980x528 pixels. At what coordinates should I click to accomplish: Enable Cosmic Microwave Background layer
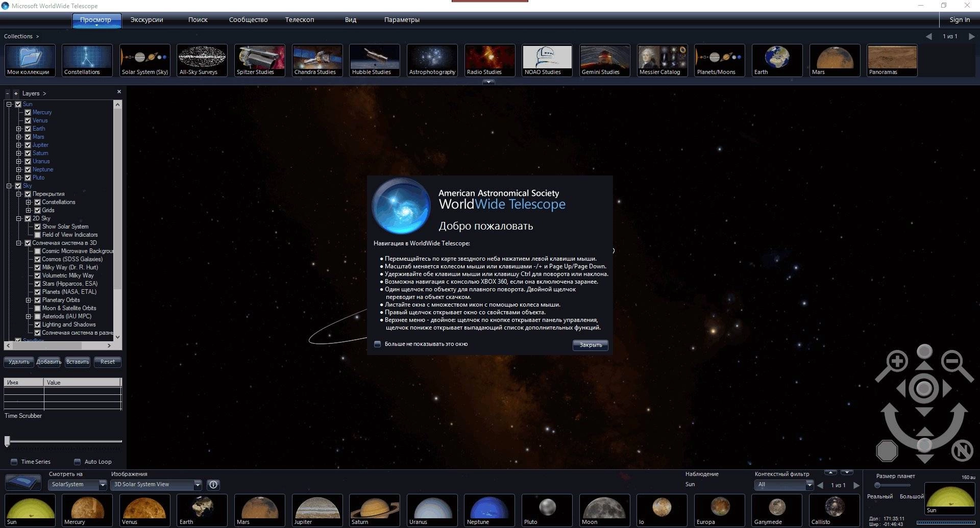pos(37,251)
